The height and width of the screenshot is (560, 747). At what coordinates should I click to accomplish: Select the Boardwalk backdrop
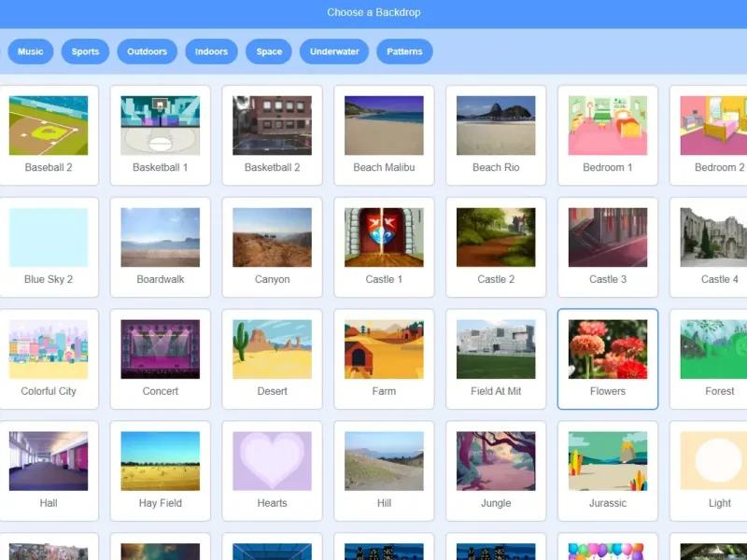point(160,247)
